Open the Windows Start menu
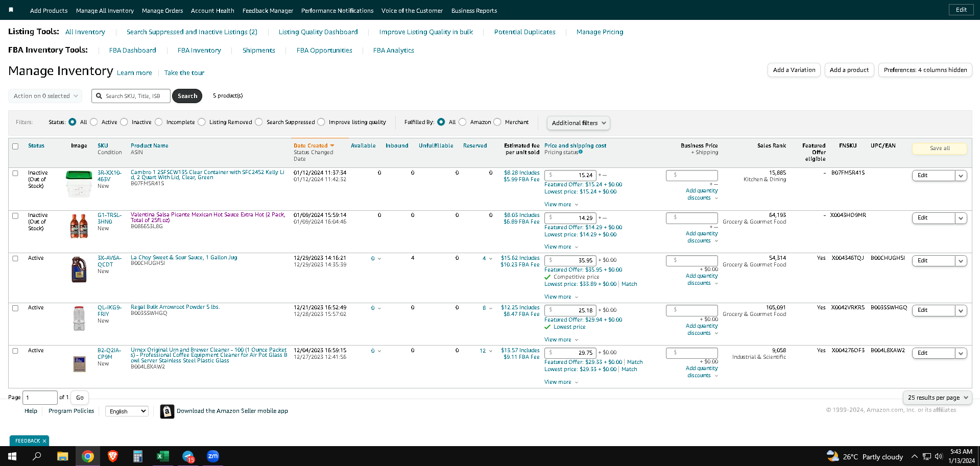This screenshot has height=466, width=980. (12, 456)
